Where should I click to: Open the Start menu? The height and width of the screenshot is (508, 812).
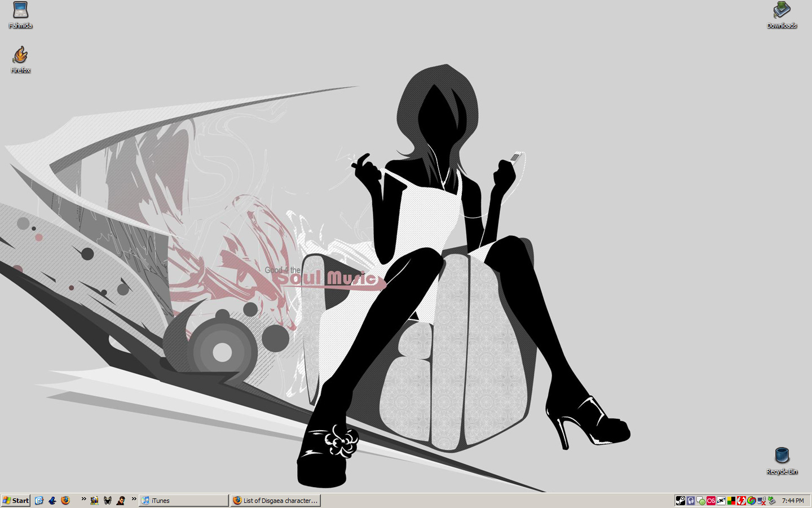coord(16,500)
